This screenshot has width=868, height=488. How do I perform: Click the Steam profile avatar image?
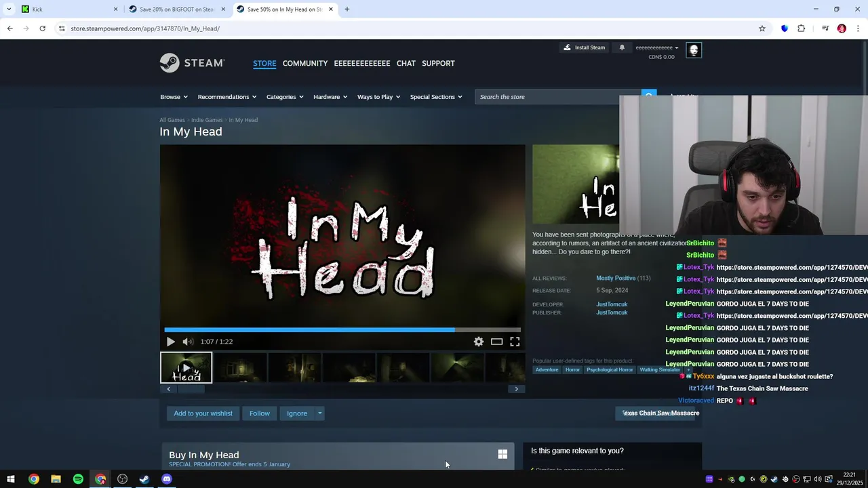pyautogui.click(x=694, y=50)
